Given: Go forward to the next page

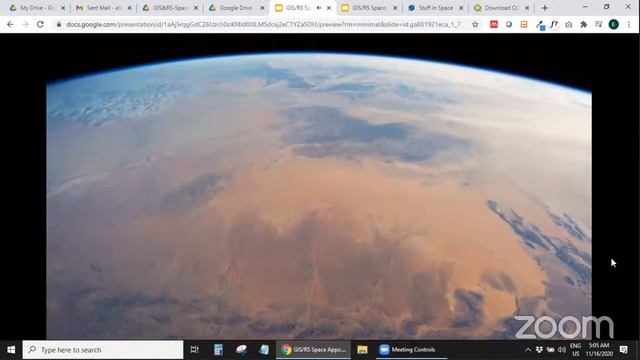Looking at the screenshot, I should (x=25, y=24).
